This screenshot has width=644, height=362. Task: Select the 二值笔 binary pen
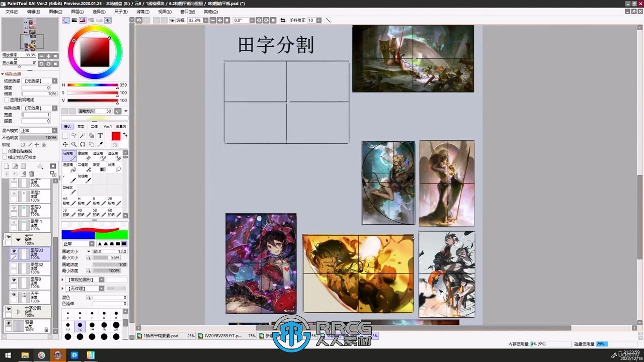click(x=84, y=168)
